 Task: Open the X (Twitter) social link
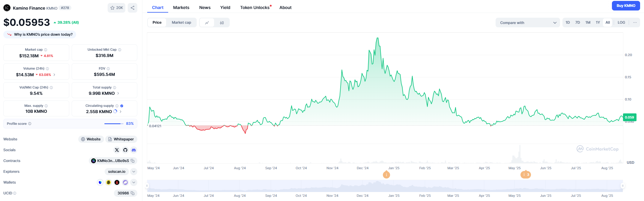[x=117, y=150]
